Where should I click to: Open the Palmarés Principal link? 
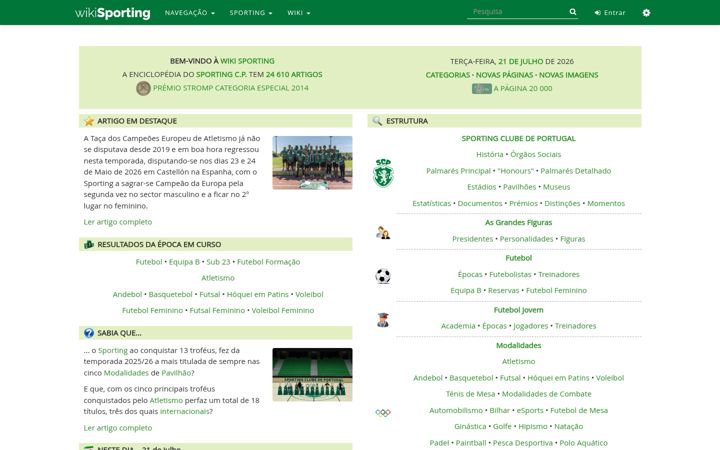pyautogui.click(x=458, y=171)
